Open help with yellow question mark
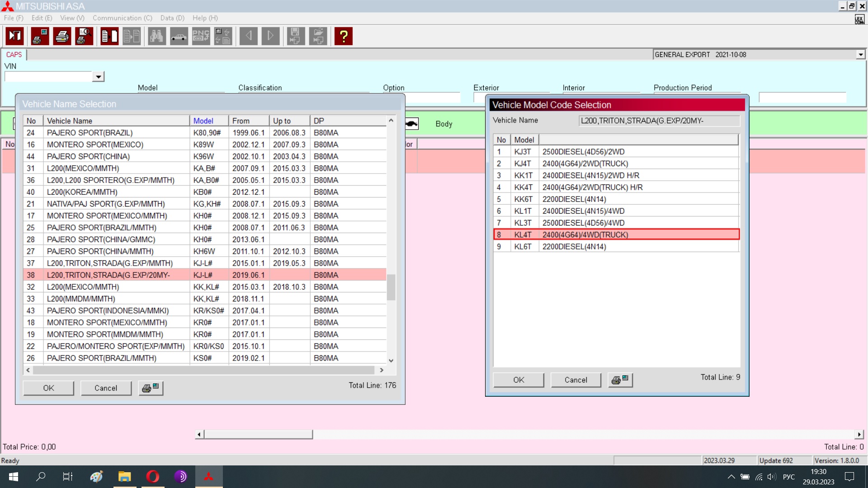The image size is (868, 488). tap(344, 36)
